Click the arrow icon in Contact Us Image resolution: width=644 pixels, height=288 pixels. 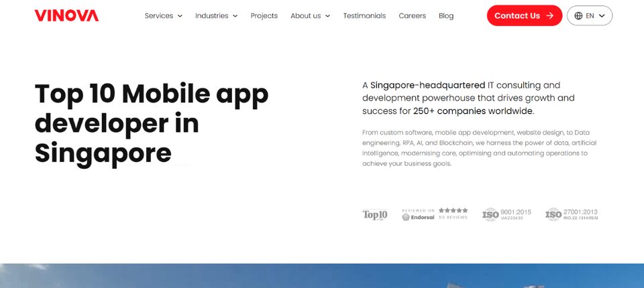point(549,15)
